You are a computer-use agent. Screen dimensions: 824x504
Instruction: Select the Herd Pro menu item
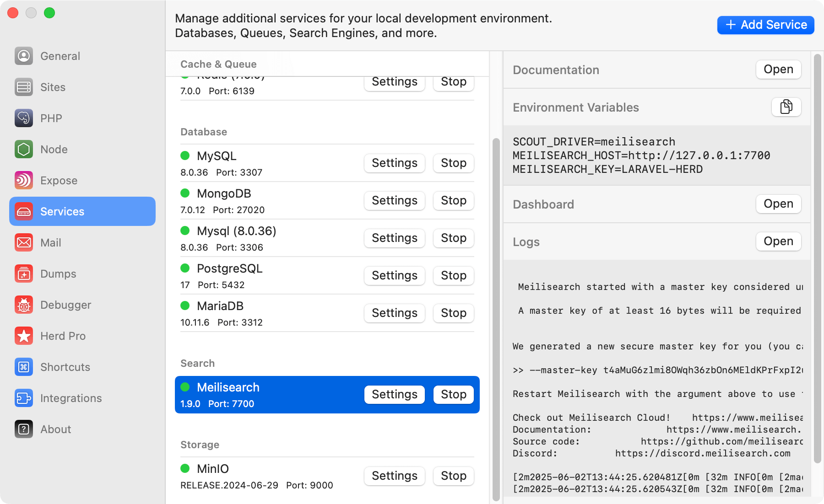[x=63, y=336]
